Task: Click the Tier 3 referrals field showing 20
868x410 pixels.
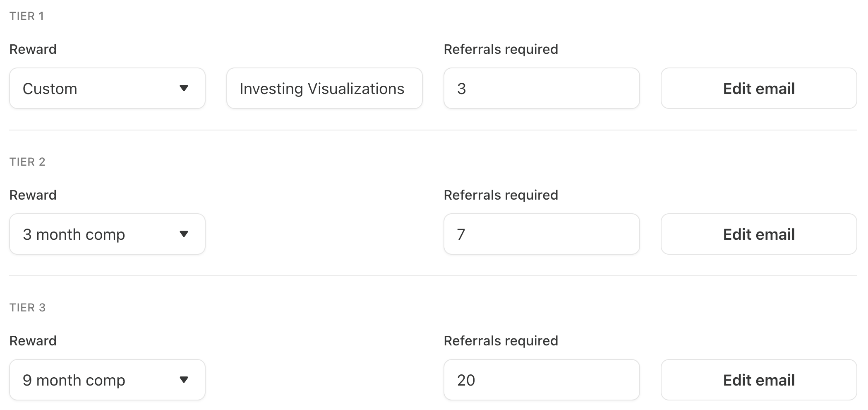Action: click(542, 380)
